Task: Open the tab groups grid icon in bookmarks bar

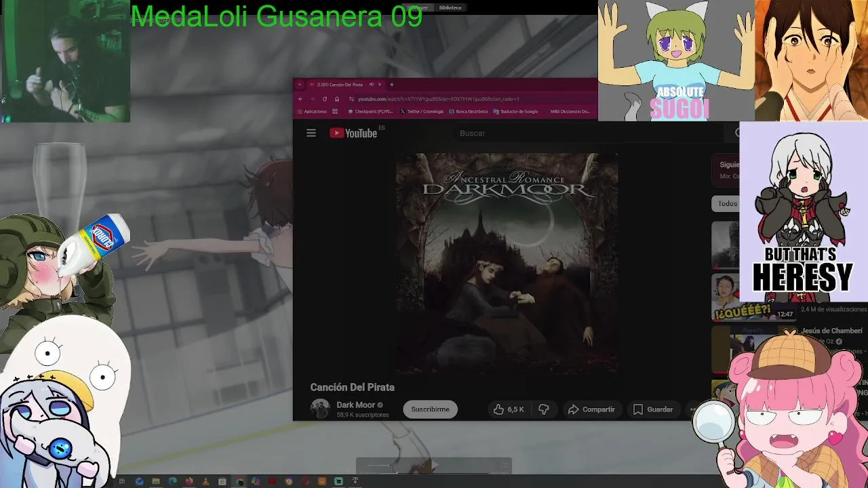Action: click(x=335, y=112)
